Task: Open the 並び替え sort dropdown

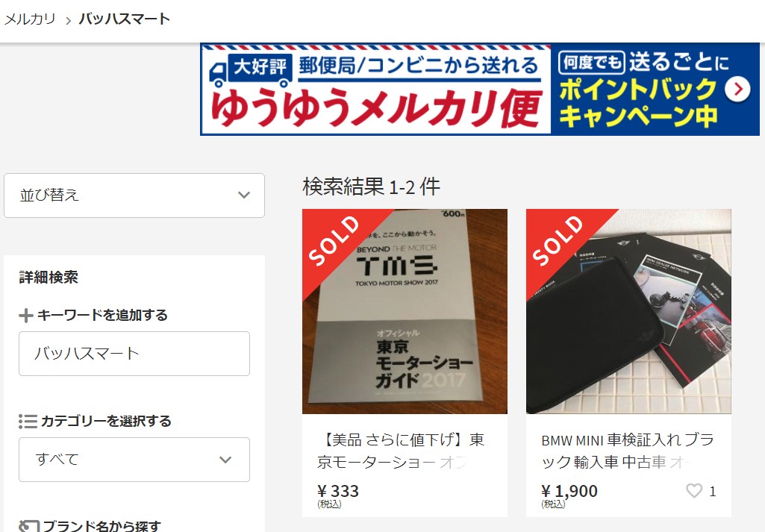Action: pos(134,195)
